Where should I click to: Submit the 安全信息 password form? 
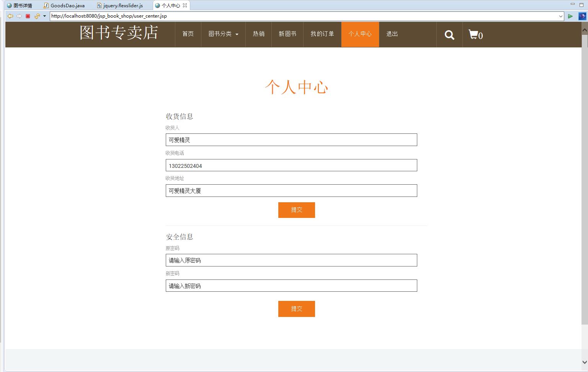coord(296,309)
